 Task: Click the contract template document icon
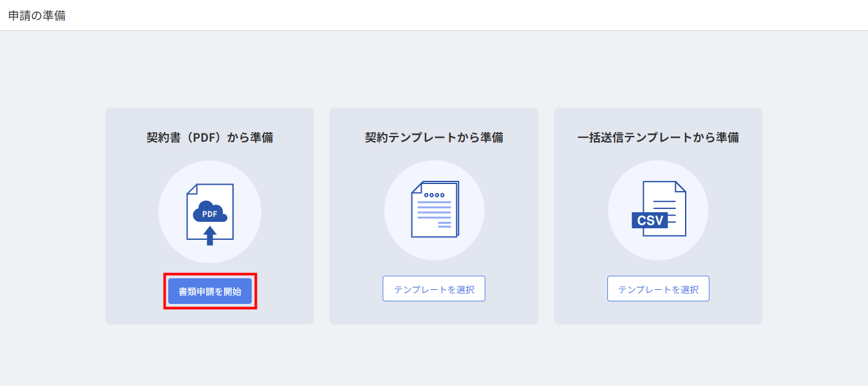435,209
